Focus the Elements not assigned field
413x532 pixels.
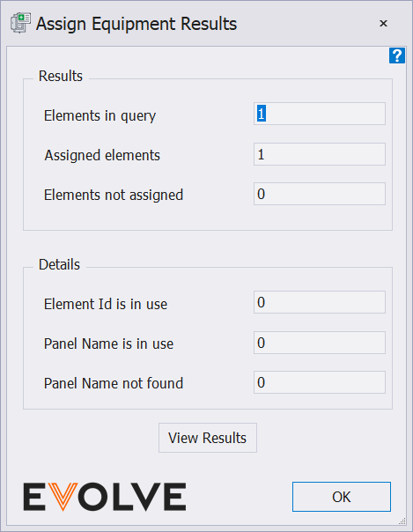(320, 194)
